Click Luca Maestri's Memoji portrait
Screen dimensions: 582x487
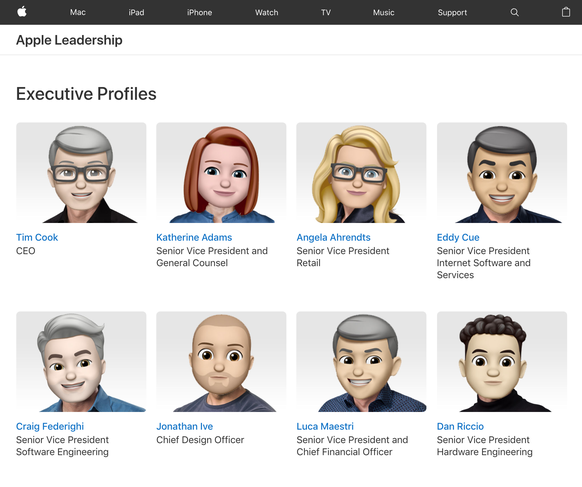[x=361, y=362]
